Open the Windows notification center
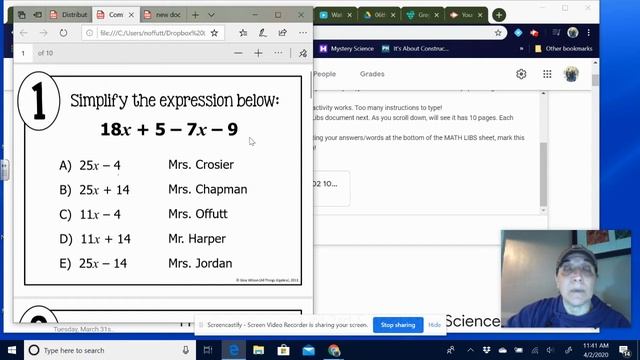 click(624, 350)
